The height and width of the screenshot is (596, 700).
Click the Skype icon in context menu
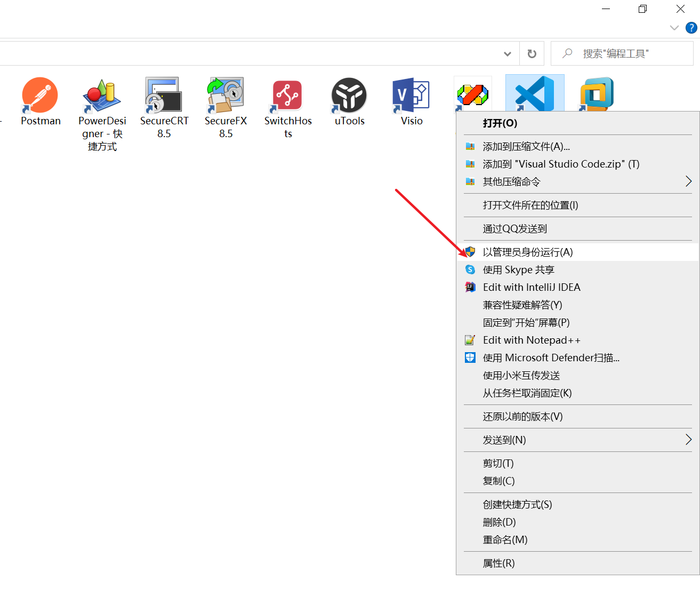pos(470,269)
